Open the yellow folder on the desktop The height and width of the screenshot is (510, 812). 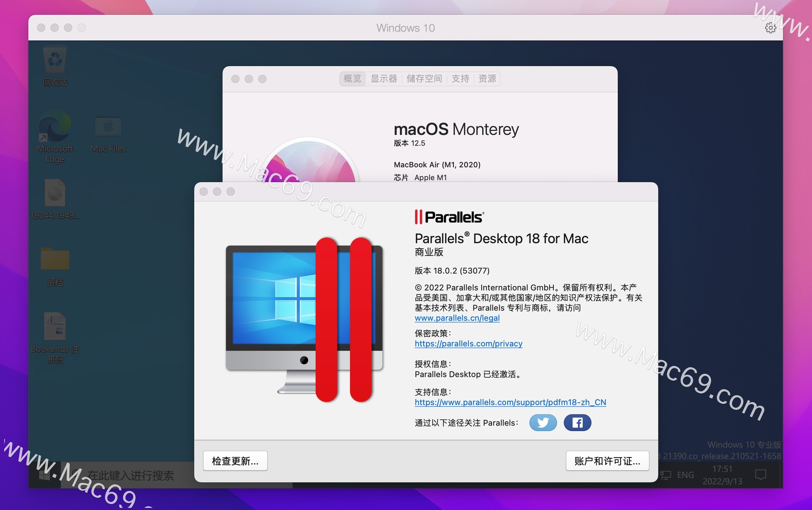click(x=55, y=259)
